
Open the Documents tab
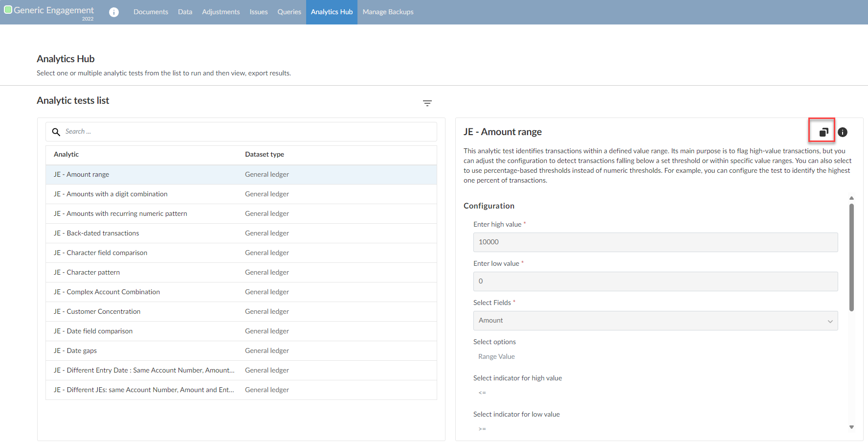coord(151,12)
